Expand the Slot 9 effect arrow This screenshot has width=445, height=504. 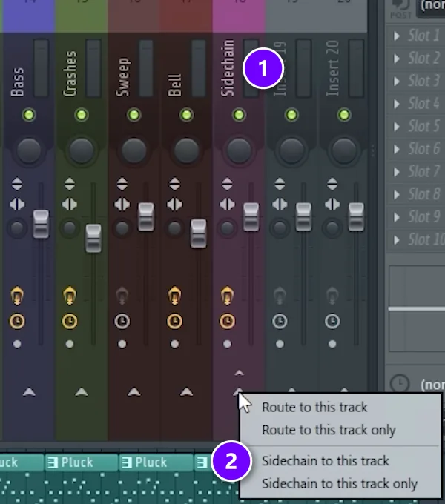[x=397, y=217]
